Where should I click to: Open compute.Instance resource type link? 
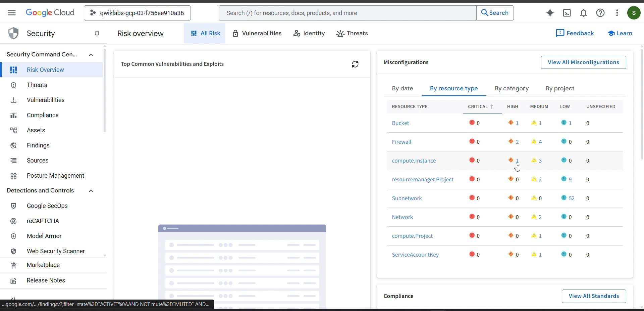(414, 161)
